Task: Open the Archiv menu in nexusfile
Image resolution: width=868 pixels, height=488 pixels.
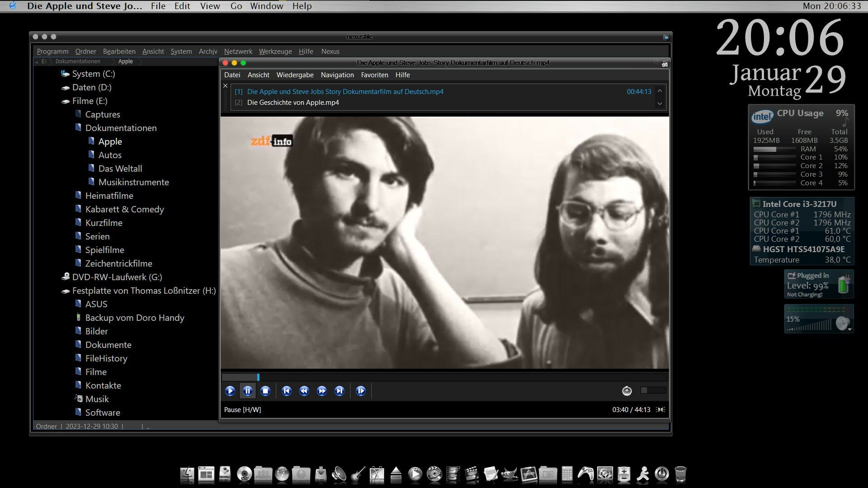Action: click(208, 52)
